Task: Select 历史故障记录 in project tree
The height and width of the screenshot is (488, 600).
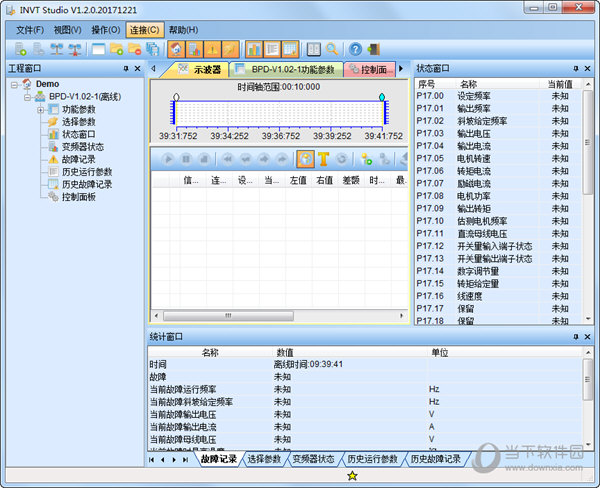Action: pos(87,184)
